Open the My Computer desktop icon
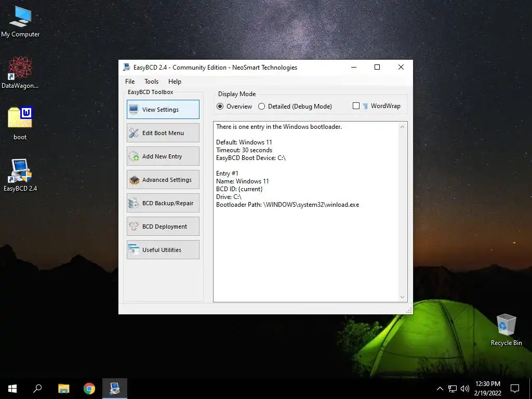 click(x=20, y=22)
